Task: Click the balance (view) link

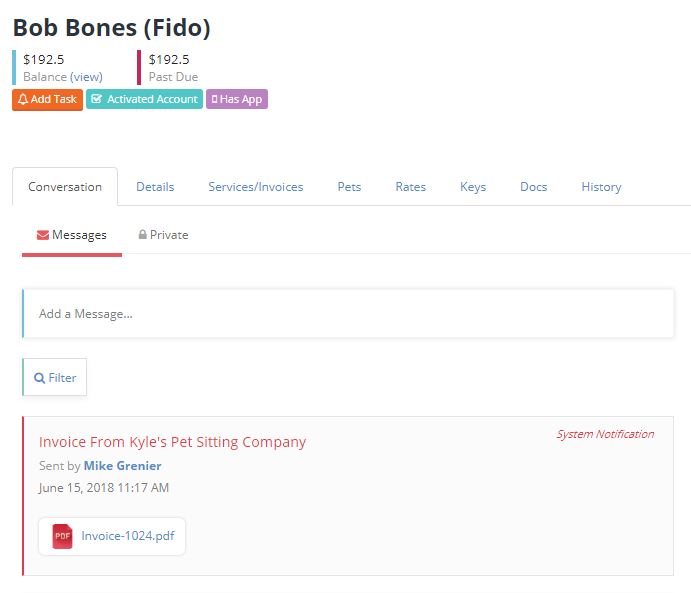Action: pyautogui.click(x=86, y=77)
